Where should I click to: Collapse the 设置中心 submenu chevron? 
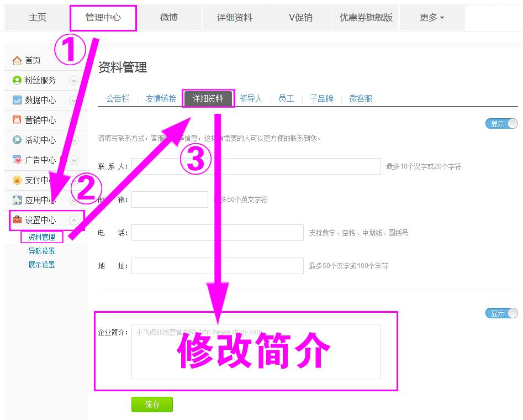tap(73, 221)
